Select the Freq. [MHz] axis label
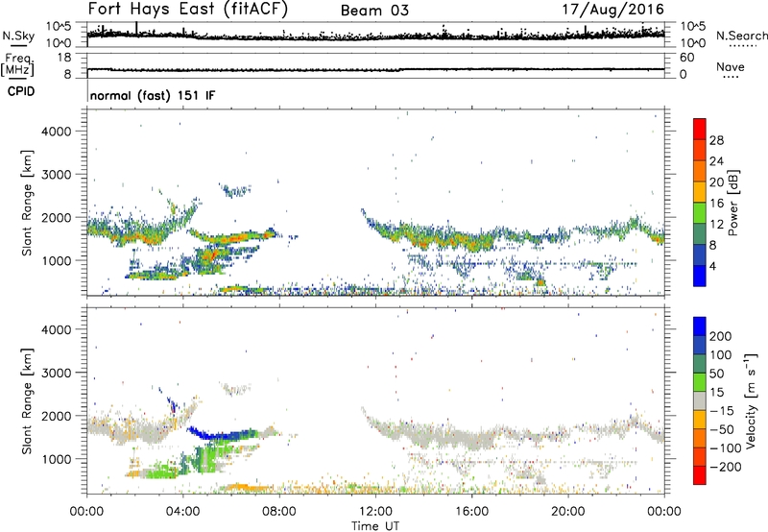The image size is (768, 532). point(17,64)
